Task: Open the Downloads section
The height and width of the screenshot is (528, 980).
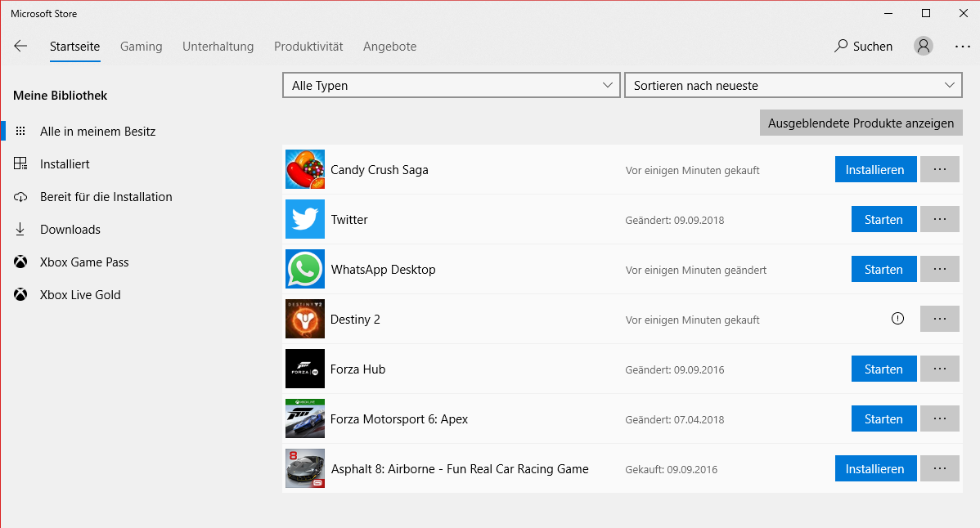Action: pos(70,229)
